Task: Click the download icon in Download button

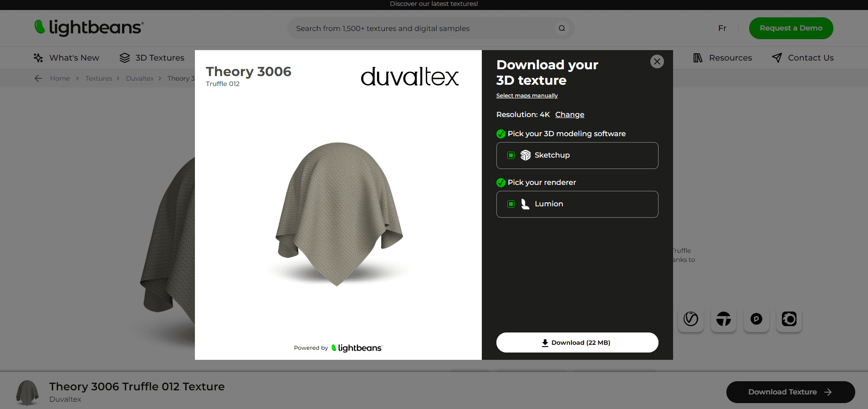Action: click(x=545, y=343)
